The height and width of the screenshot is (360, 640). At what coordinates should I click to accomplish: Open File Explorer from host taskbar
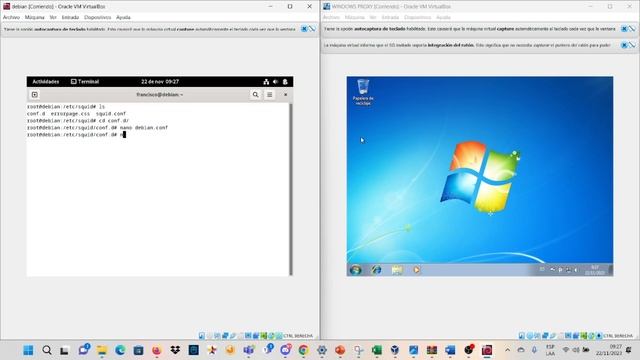[102, 350]
